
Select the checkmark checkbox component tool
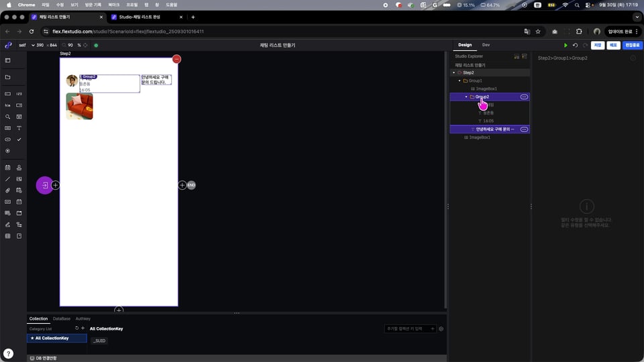pos(19,139)
